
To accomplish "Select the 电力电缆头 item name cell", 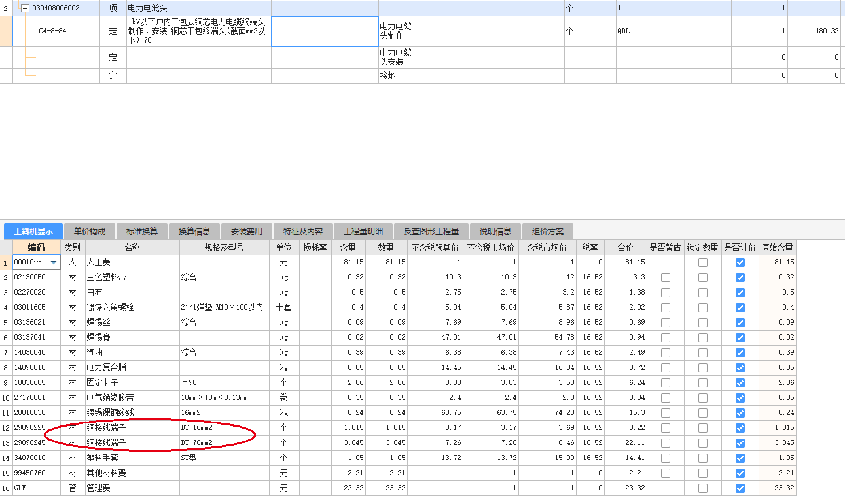I will (199, 9).
